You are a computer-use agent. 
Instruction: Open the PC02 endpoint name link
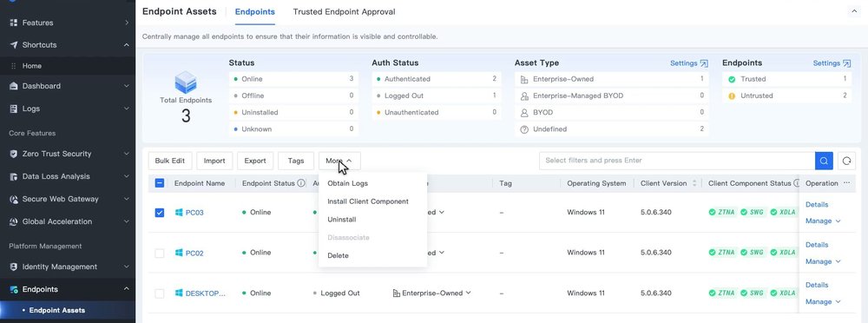pyautogui.click(x=194, y=254)
